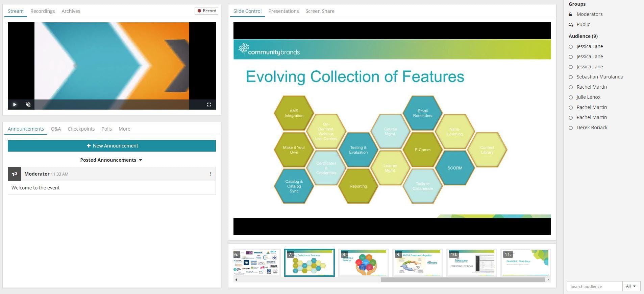Open the Public group chat
Viewport: 644px width, 294px height.
pos(583,24)
